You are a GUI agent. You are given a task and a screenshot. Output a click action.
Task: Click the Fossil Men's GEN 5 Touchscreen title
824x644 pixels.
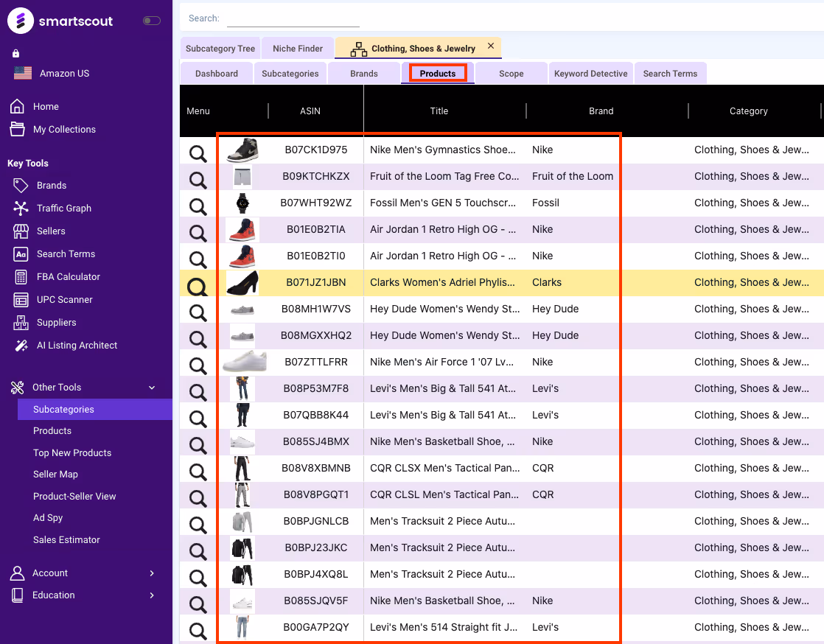pyautogui.click(x=442, y=203)
